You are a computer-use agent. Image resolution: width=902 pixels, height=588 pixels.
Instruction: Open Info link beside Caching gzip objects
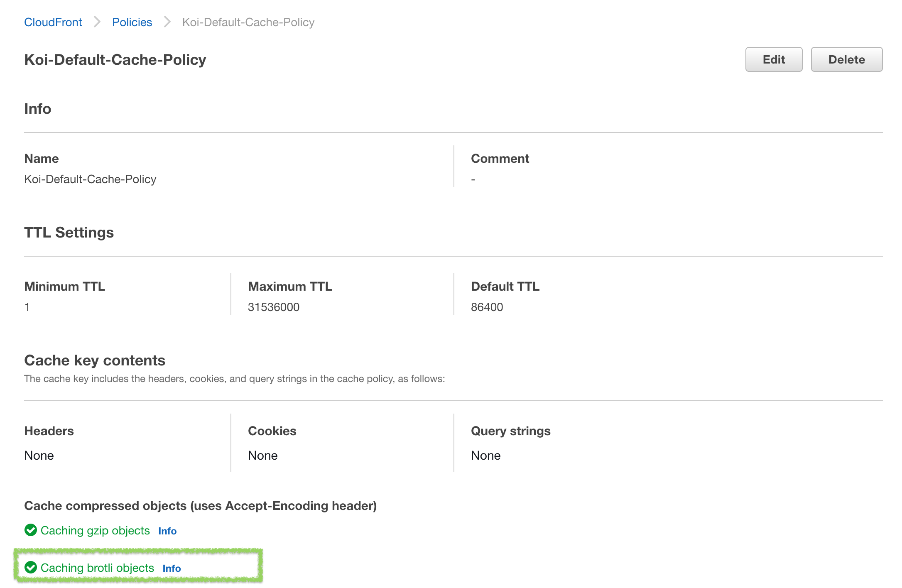[167, 531]
